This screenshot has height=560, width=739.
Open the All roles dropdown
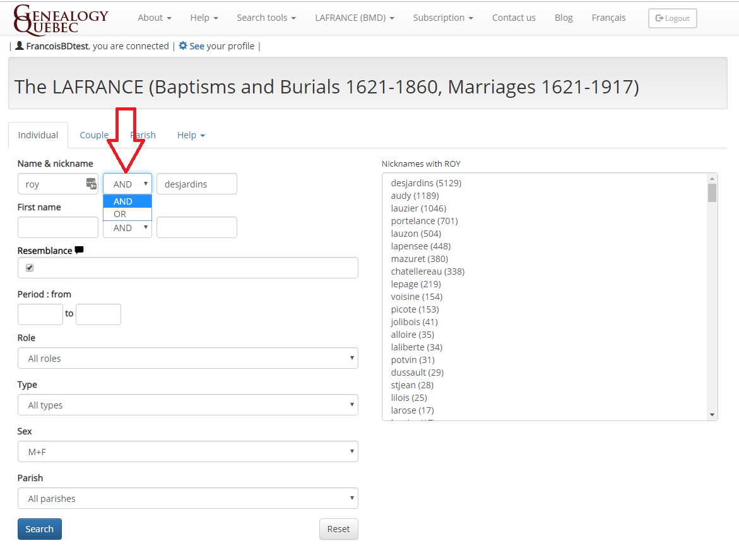tap(188, 358)
